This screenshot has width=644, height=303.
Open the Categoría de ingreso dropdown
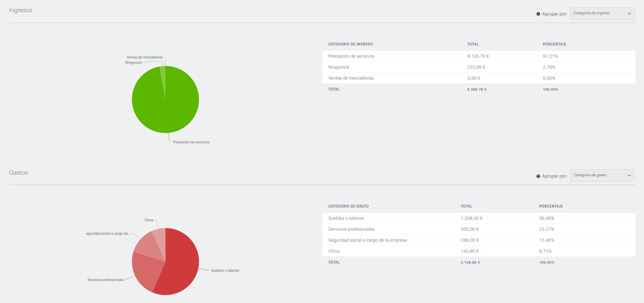[x=602, y=13]
